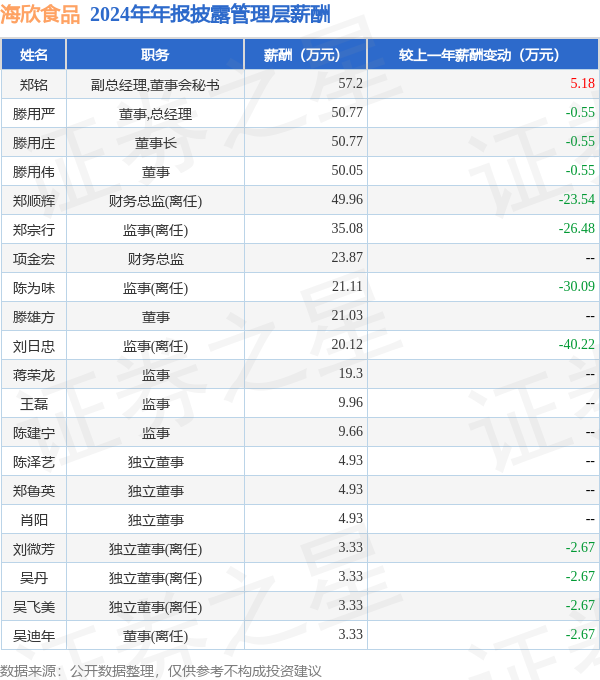The width and height of the screenshot is (600, 680).
Task: Select the name 郑宗行
Action: (34, 230)
